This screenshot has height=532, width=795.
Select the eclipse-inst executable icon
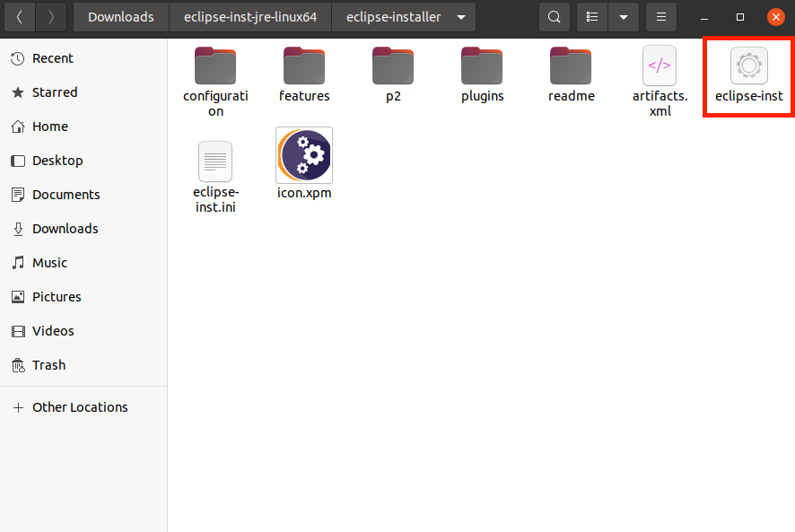pos(749,65)
